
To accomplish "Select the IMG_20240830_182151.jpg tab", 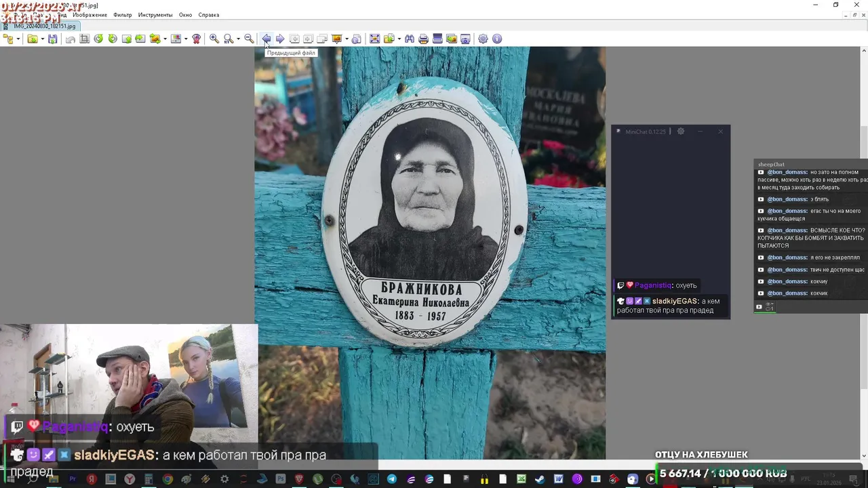I will (41, 26).
